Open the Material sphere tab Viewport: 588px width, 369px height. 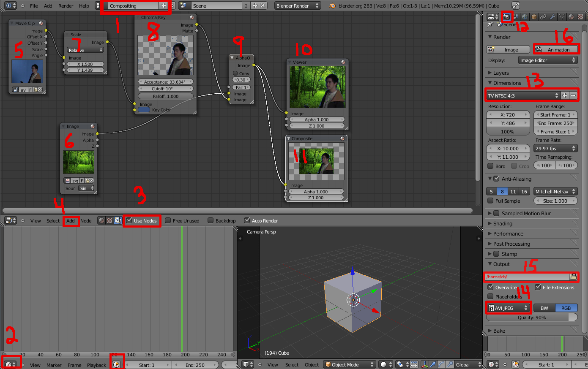tap(571, 17)
